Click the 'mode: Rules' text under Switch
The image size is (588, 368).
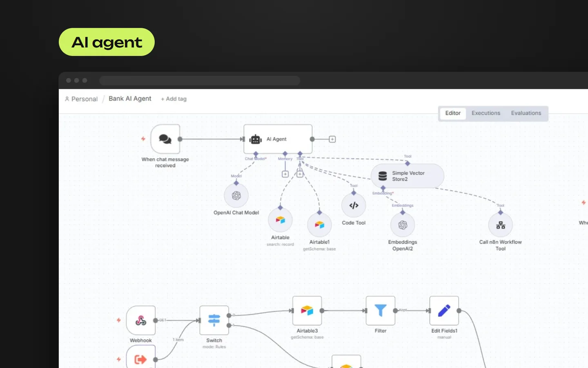214,347
